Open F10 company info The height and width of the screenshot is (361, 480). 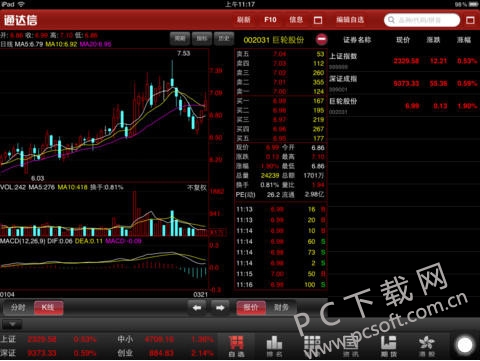point(270,20)
